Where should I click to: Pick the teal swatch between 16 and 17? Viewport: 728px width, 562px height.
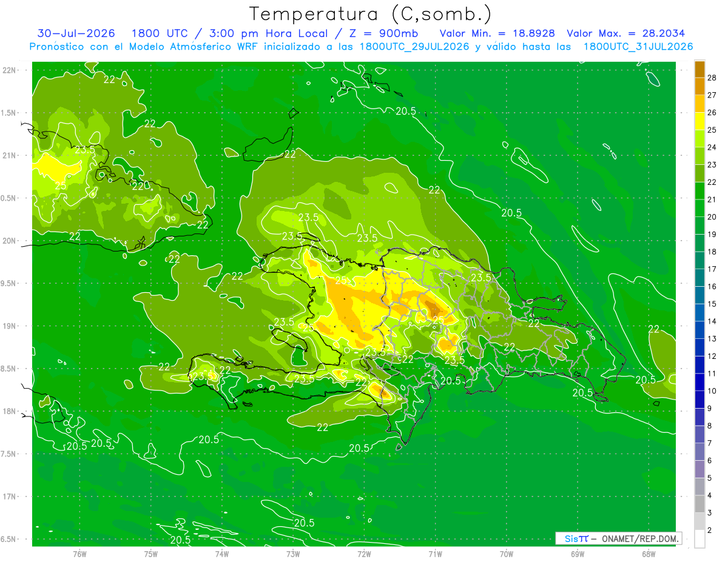coord(699,278)
